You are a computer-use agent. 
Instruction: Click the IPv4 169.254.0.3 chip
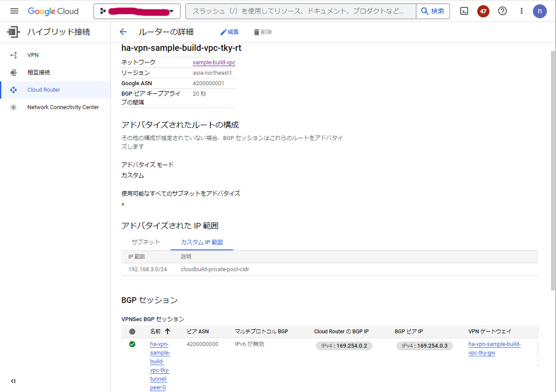click(x=424, y=346)
